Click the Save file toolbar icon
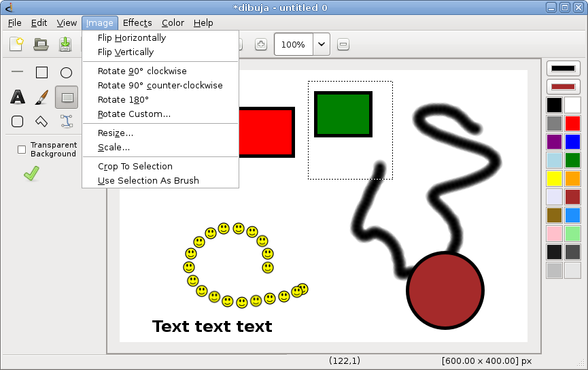The image size is (588, 370). pos(65,44)
